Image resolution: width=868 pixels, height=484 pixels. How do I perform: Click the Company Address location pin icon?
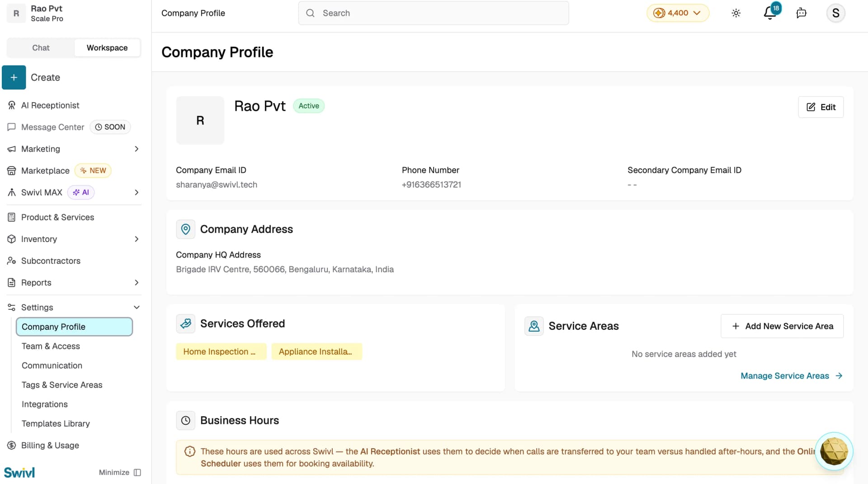coord(185,229)
